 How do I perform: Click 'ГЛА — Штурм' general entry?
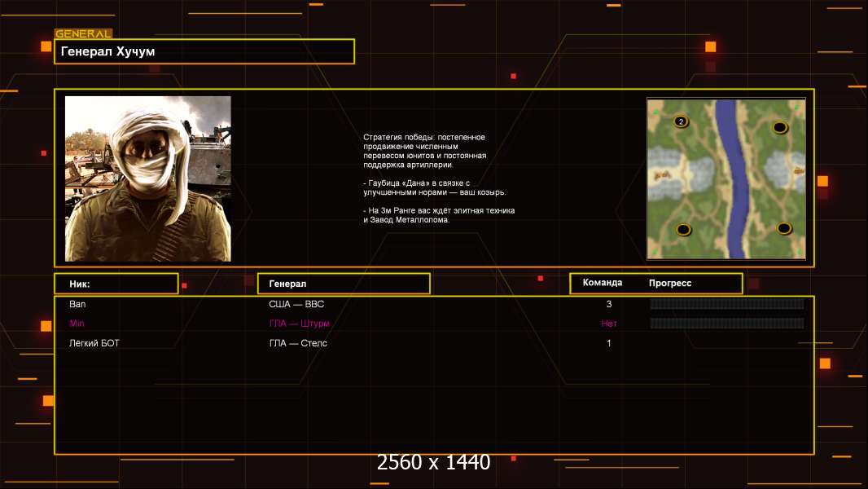pyautogui.click(x=300, y=324)
